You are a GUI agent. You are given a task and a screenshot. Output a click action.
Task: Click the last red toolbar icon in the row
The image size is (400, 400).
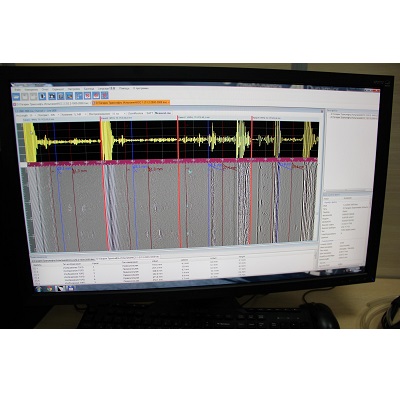tap(105, 96)
